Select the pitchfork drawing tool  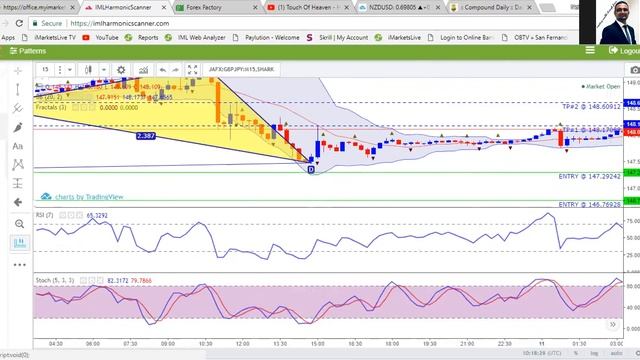pyautogui.click(x=18, y=108)
